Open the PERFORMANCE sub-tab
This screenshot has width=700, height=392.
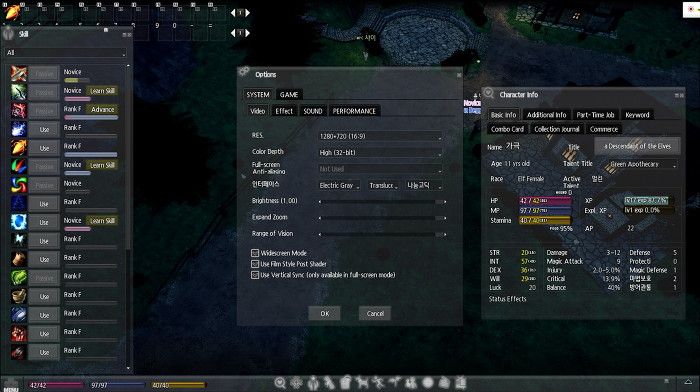coord(354,111)
